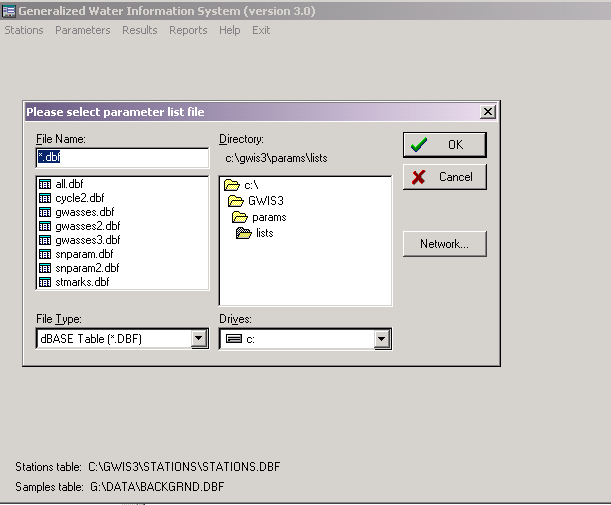This screenshot has height=505, width=611.
Task: Click the gwasses.dbf table icon
Action: pos(45,212)
